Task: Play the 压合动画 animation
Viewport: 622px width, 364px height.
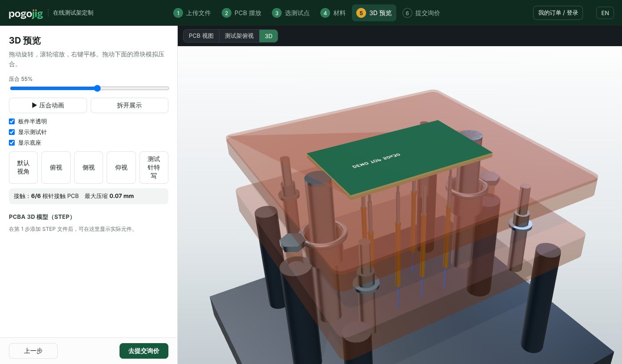Action: click(48, 105)
